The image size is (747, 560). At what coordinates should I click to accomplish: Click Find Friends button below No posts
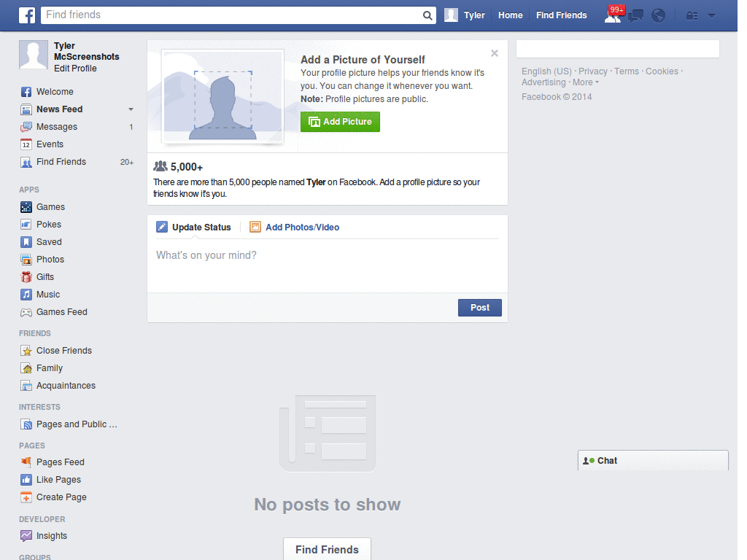click(327, 549)
